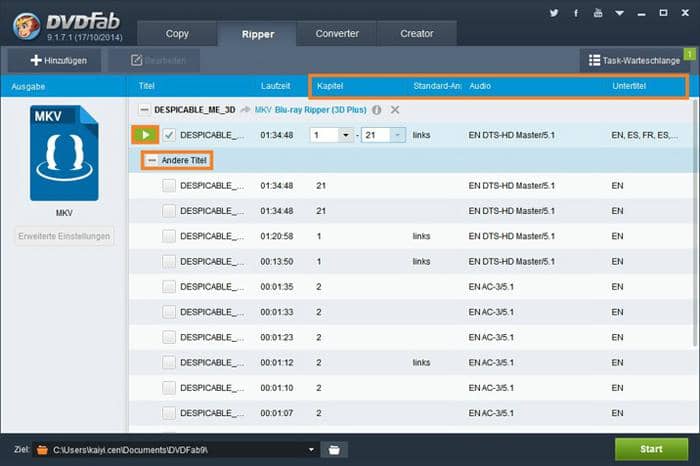
Task: Check the title with runtime 00:01:33
Action: point(169,312)
